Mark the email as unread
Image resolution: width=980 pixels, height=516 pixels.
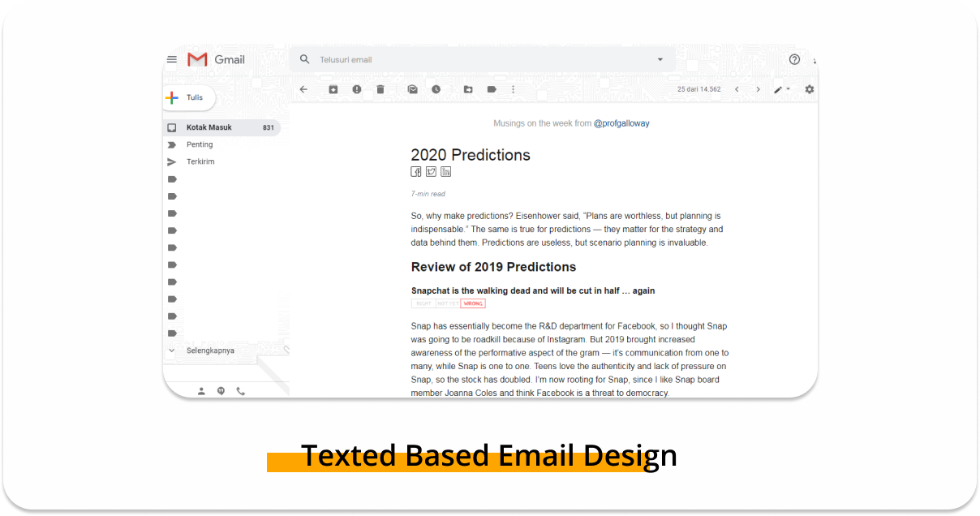pos(412,89)
